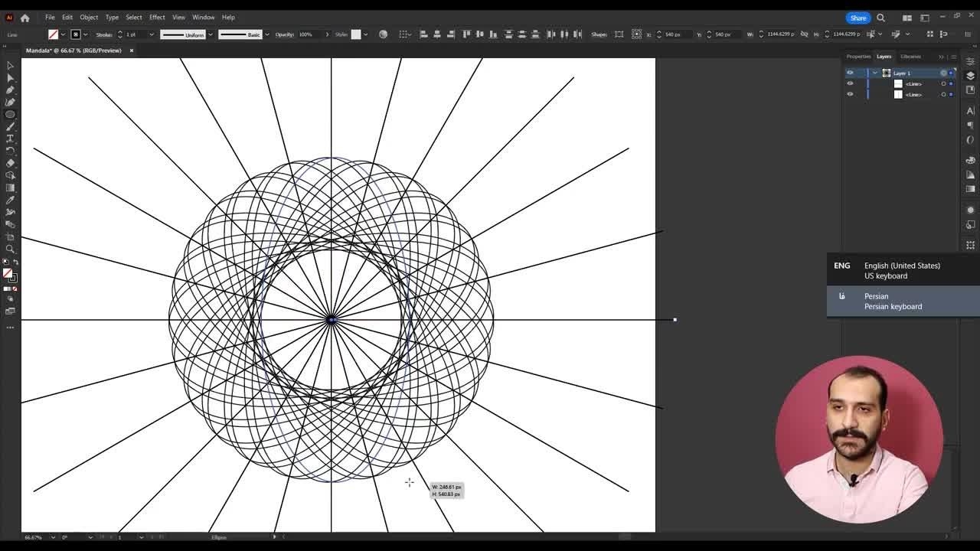Image resolution: width=980 pixels, height=551 pixels.
Task: Select the Ellipse tool
Action: pyautogui.click(x=10, y=114)
